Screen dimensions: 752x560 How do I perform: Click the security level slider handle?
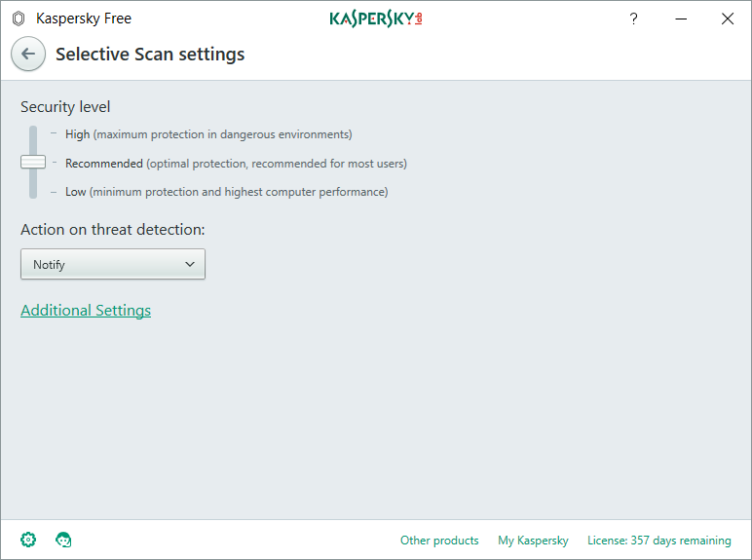pos(33,162)
